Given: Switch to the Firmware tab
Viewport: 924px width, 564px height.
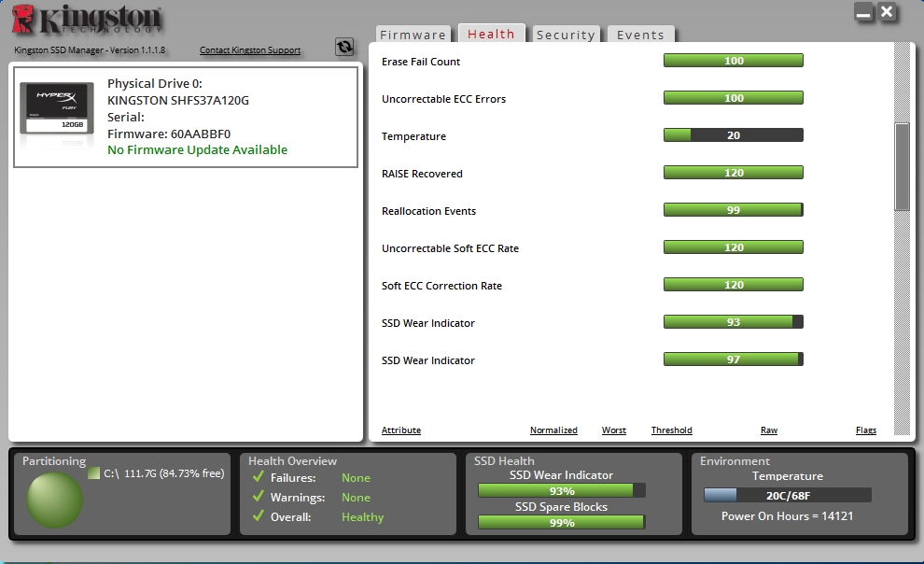Looking at the screenshot, I should (x=413, y=35).
